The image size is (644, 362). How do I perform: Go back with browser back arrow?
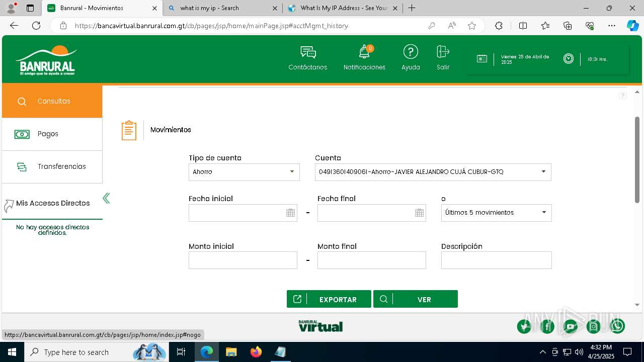pyautogui.click(x=14, y=26)
